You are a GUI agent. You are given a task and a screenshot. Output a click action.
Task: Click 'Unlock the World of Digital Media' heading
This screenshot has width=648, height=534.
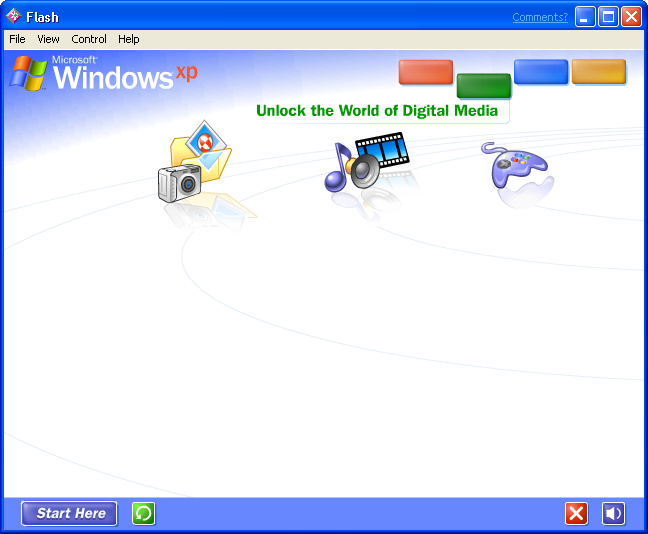click(x=377, y=111)
